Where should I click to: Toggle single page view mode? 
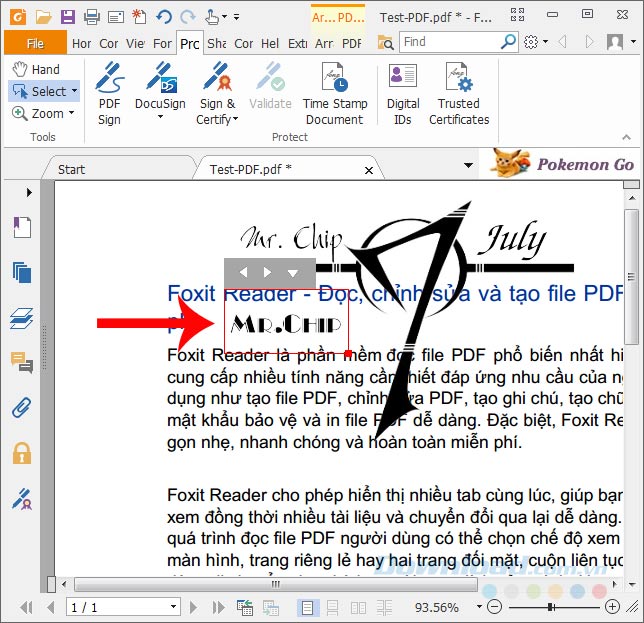pos(308,607)
